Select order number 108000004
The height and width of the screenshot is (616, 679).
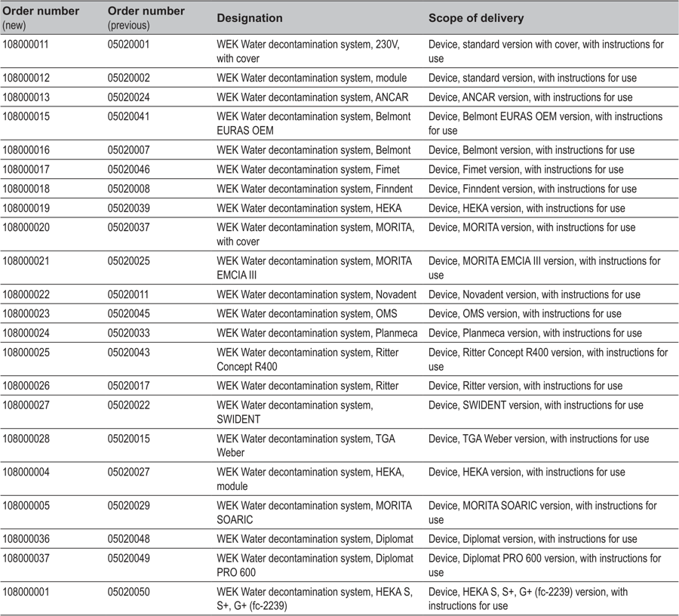26,472
